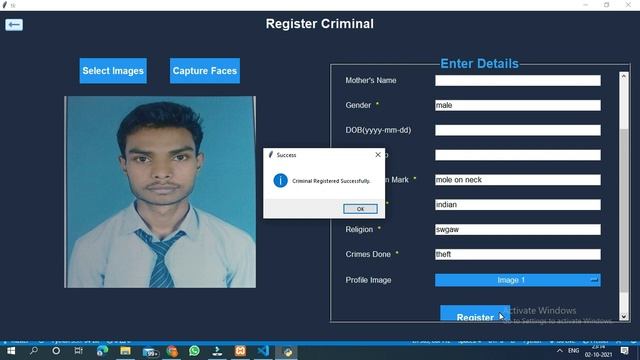
Task: Restore down the application window
Action: [607, 5]
